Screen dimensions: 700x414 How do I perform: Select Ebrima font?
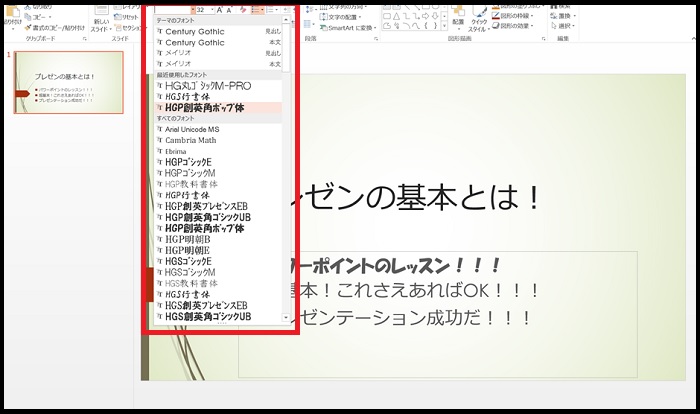[218, 151]
